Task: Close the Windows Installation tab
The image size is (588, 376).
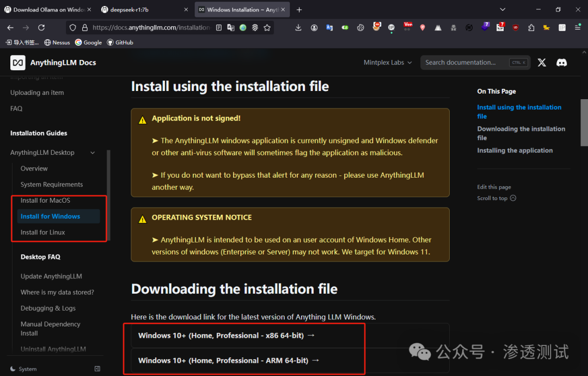Action: [283, 10]
